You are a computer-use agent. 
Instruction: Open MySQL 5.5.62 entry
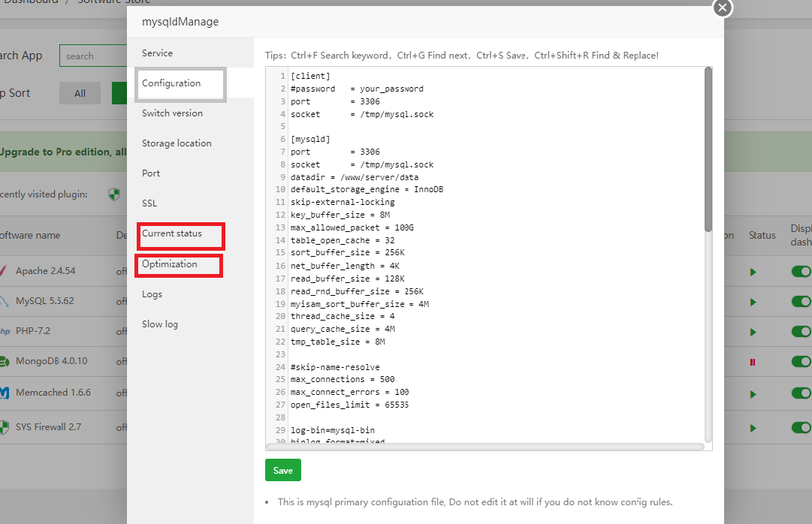(x=45, y=301)
